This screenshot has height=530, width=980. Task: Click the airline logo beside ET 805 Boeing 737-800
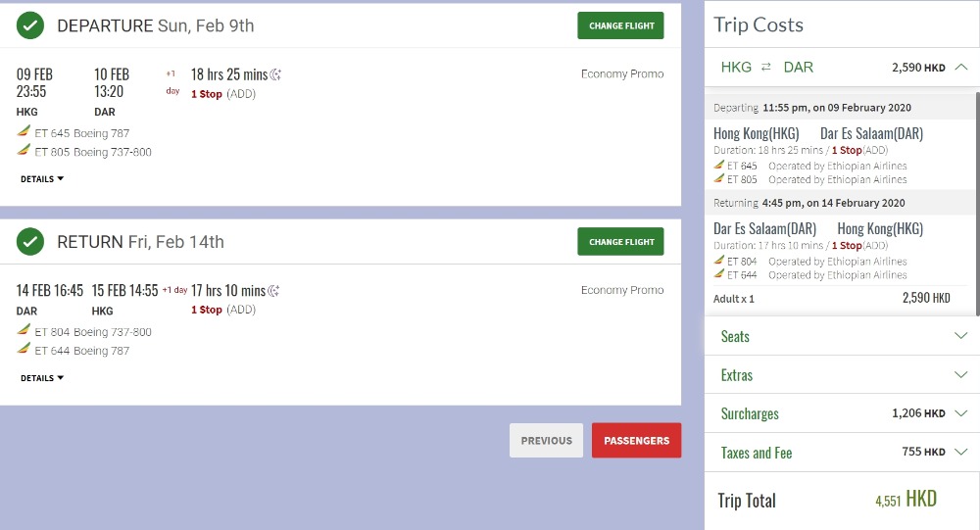tap(24, 151)
